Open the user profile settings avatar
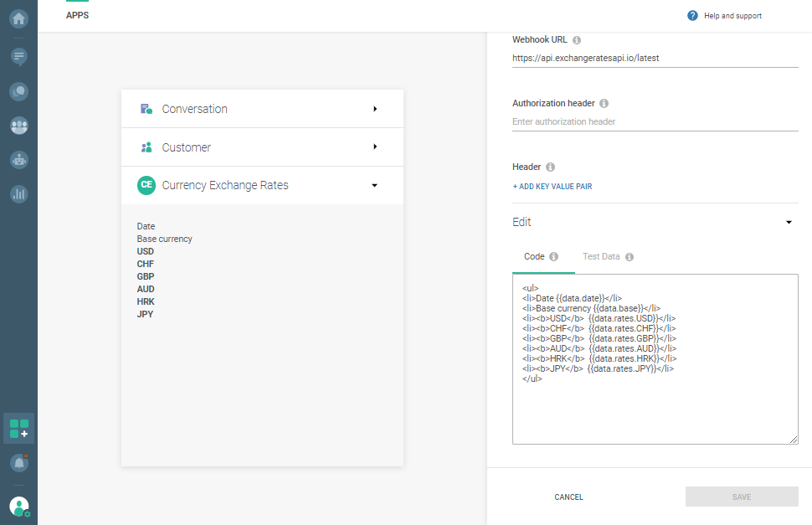Screen dimensions: 812x525 coord(18,507)
